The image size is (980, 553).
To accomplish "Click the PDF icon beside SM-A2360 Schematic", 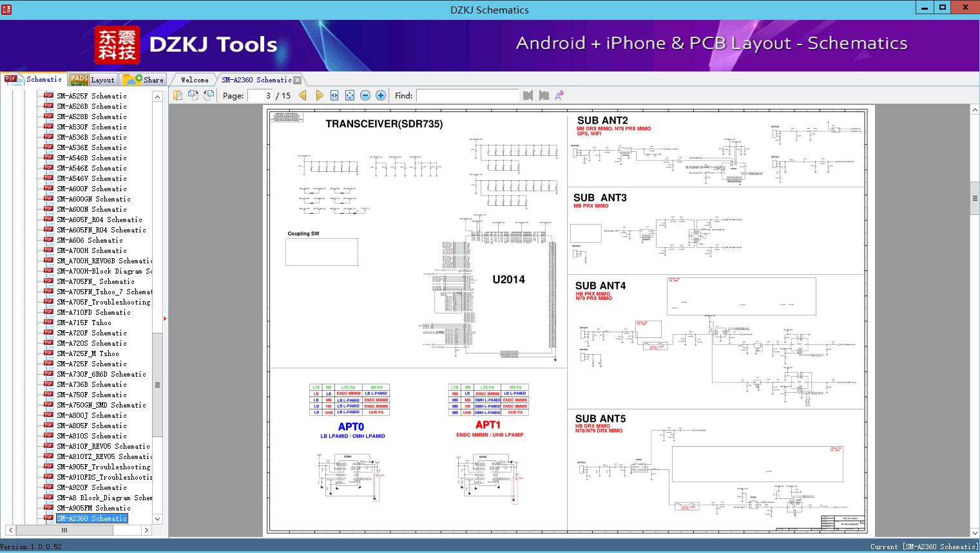I will point(48,518).
